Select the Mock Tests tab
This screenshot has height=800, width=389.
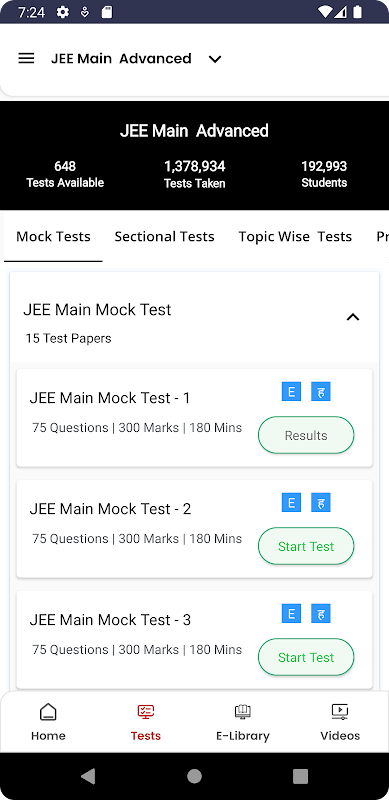coord(53,237)
